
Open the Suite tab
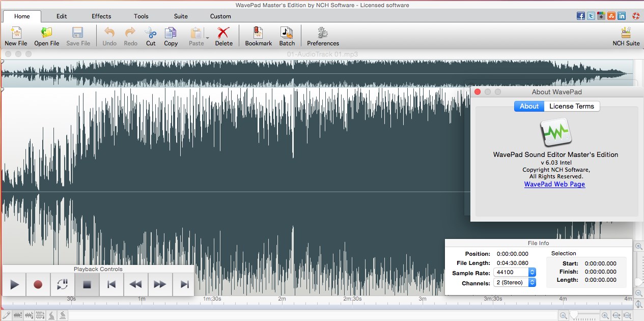point(181,16)
